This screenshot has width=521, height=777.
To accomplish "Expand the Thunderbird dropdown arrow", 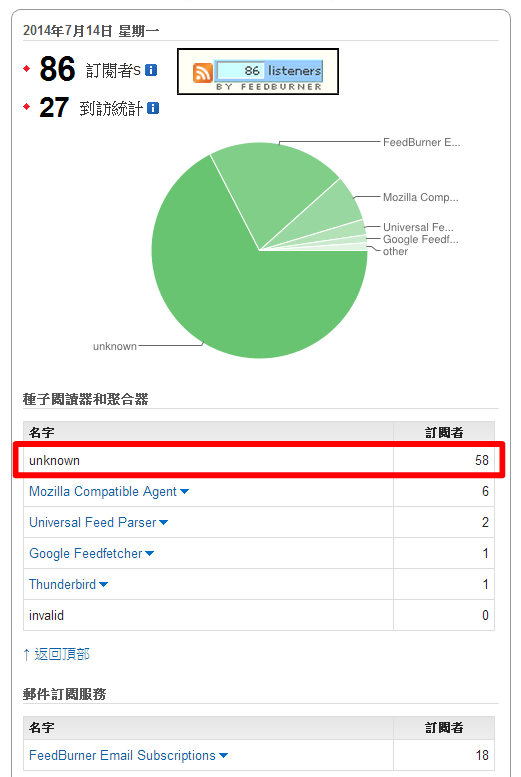I will point(103,585).
